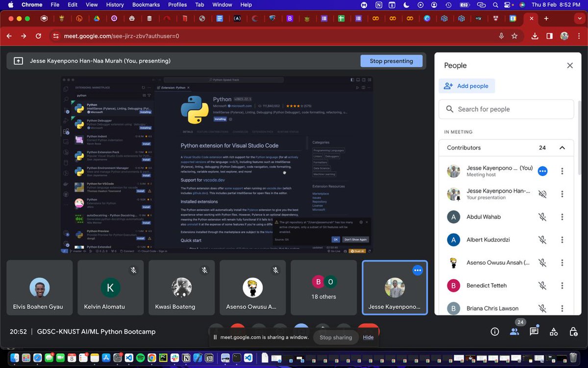
Task: Open the Bookmarks menu
Action: 146,4
